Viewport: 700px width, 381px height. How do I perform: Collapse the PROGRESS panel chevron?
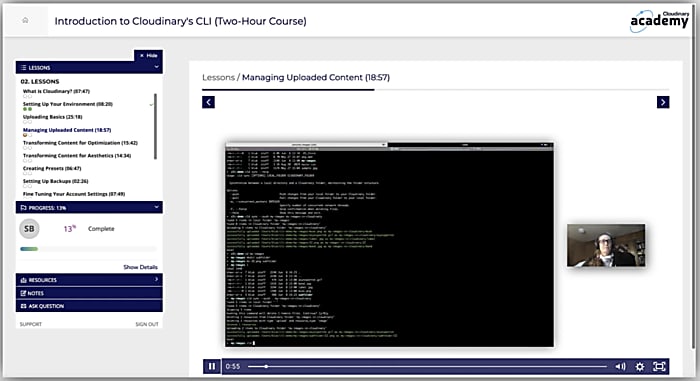click(x=156, y=207)
